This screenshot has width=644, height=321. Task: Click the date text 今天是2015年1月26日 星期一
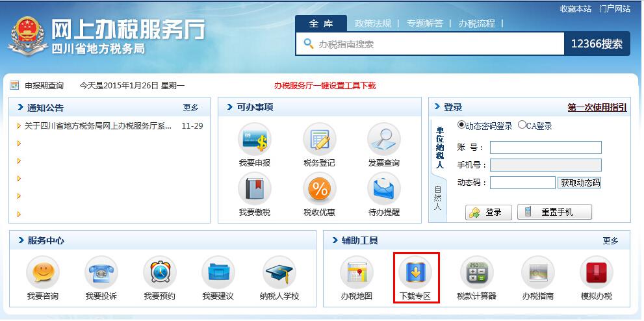133,85
